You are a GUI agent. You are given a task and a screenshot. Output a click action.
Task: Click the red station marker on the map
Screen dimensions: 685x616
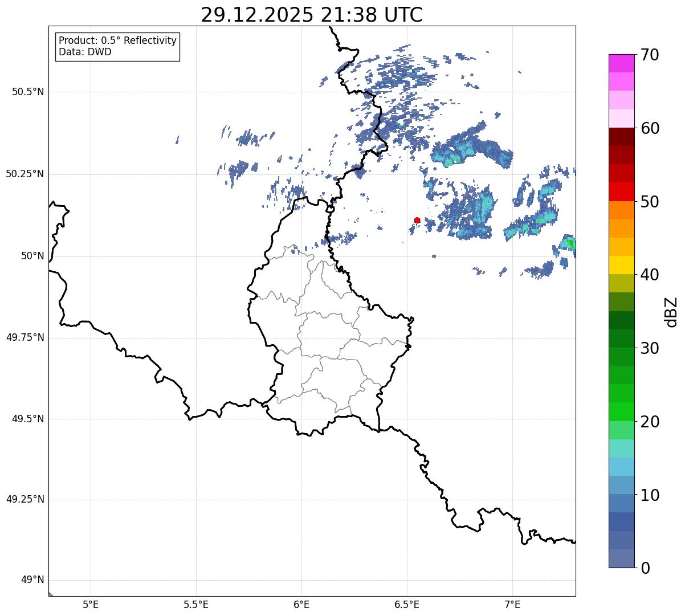pyautogui.click(x=417, y=220)
